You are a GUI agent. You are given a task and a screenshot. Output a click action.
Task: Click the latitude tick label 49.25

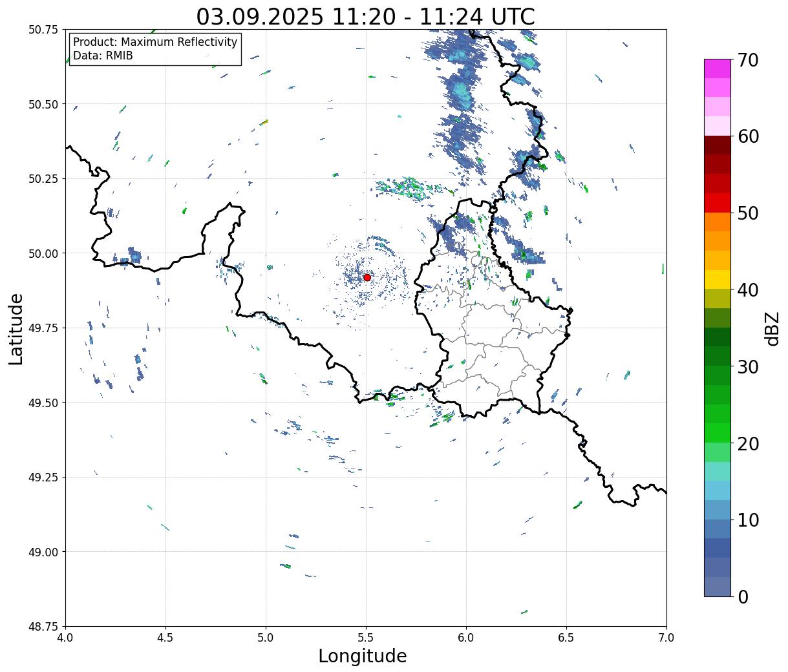43,478
